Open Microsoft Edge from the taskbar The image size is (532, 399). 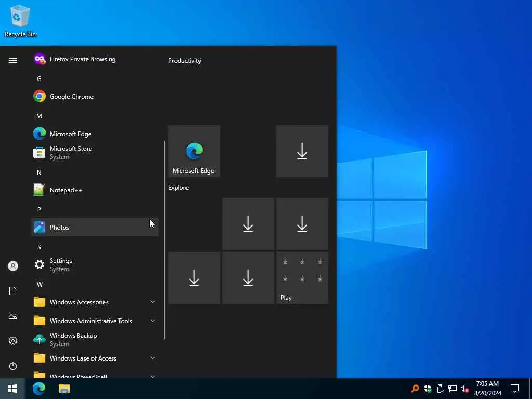(x=39, y=389)
